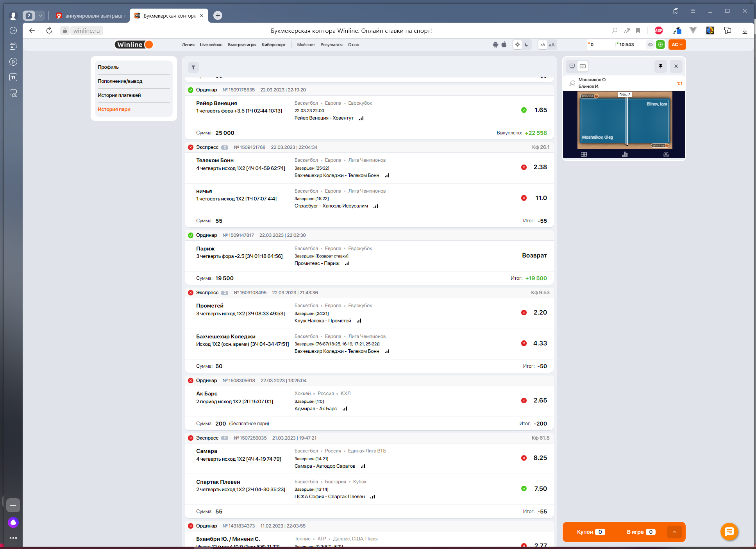
Task: Open the bet history filter icon
Action: (193, 67)
